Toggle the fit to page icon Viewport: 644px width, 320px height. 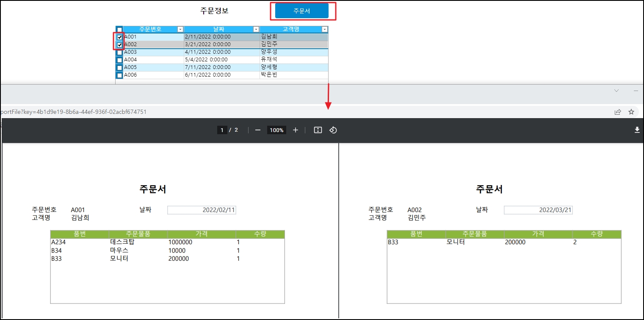[318, 130]
